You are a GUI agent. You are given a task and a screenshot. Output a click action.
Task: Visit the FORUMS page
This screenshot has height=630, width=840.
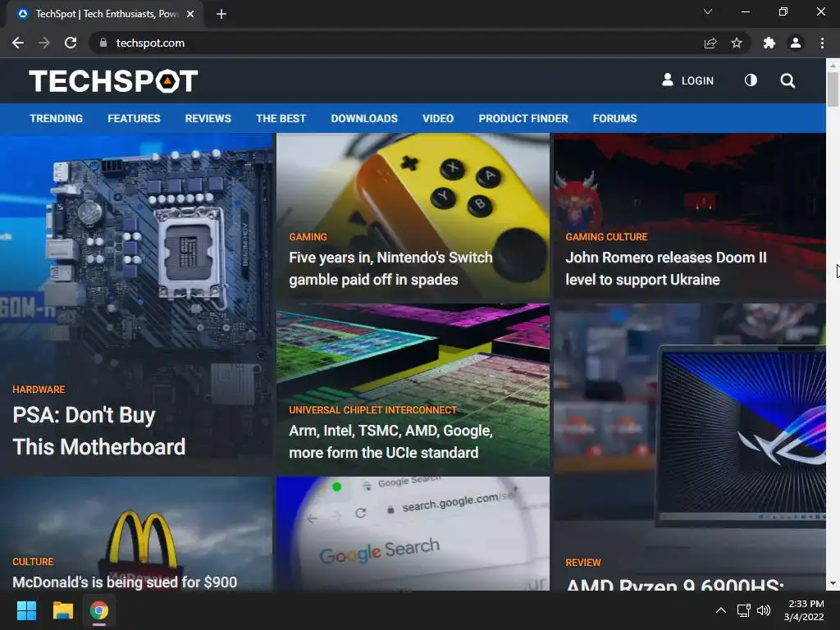click(x=615, y=118)
